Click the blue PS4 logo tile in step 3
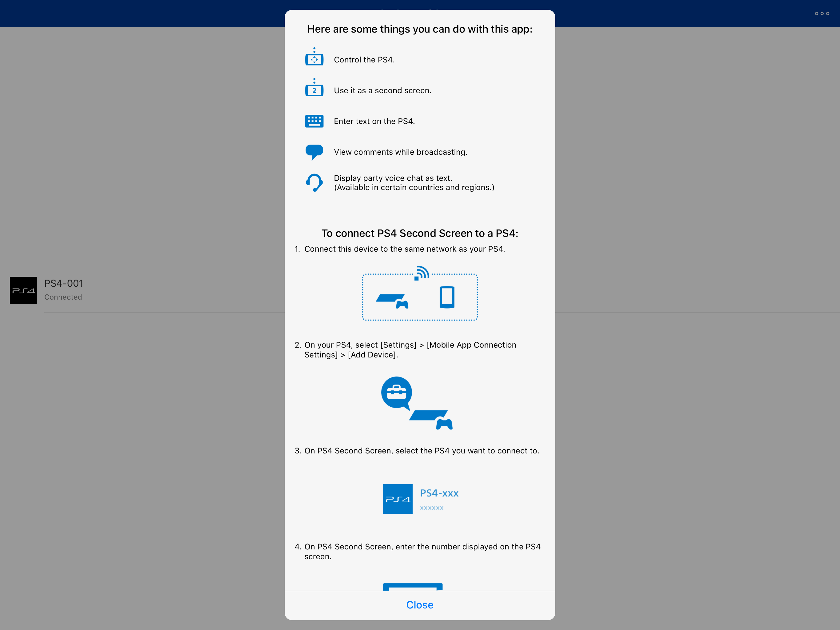The height and width of the screenshot is (630, 840). click(x=398, y=499)
